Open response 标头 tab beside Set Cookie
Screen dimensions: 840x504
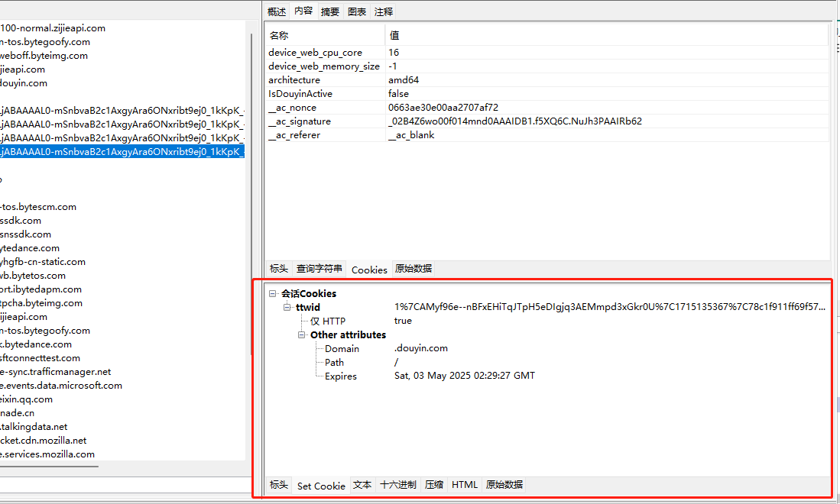tap(278, 485)
